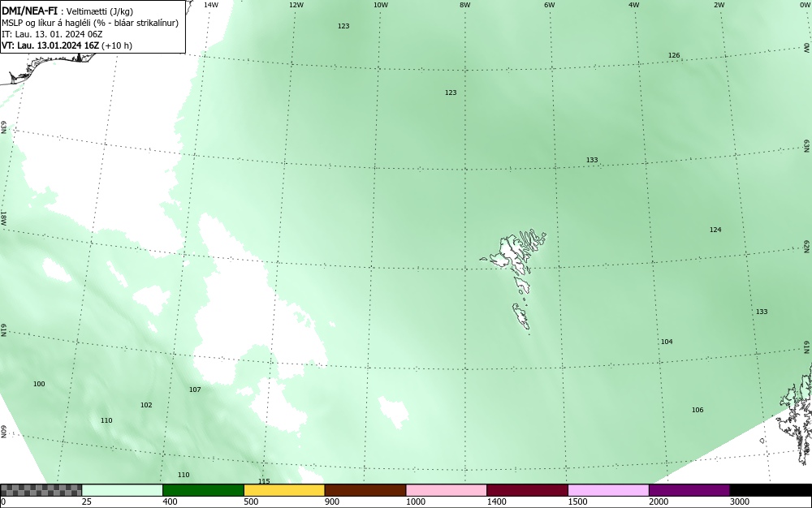Click the 6W longitude label
The width and height of the screenshot is (812, 508).
click(x=550, y=5)
